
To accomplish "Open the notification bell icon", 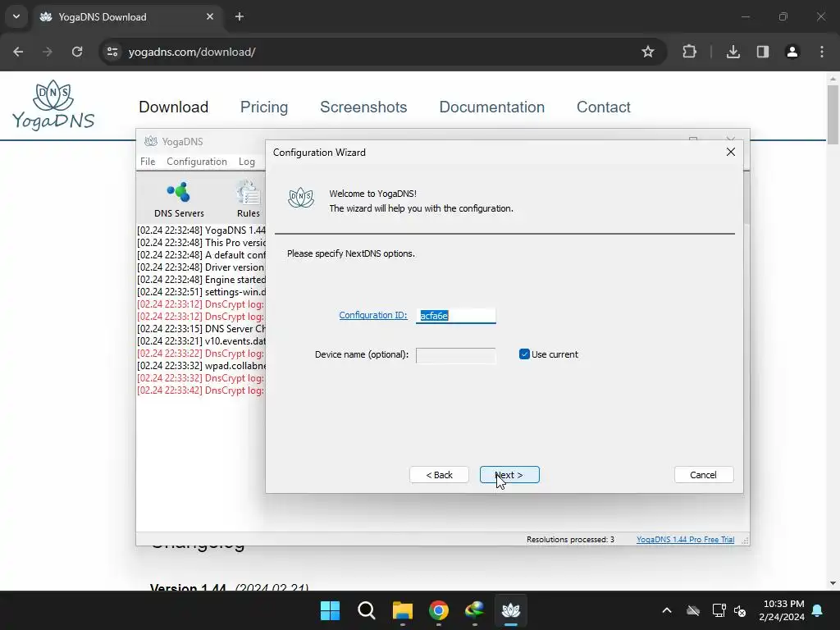I will (x=818, y=610).
